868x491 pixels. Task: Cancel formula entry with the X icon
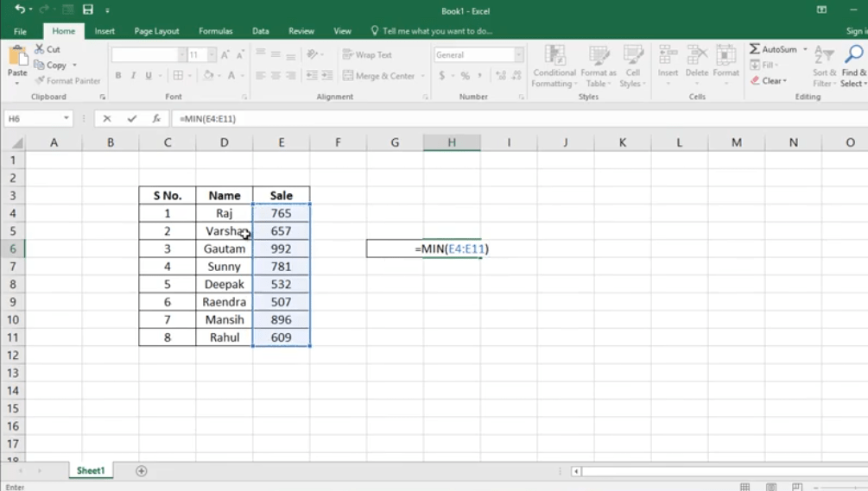[x=107, y=118]
